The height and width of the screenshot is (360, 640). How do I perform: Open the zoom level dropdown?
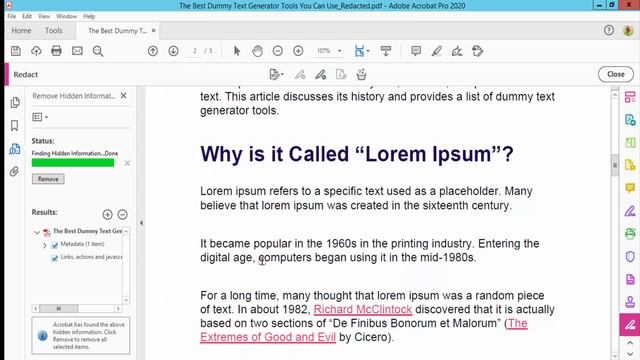point(339,51)
